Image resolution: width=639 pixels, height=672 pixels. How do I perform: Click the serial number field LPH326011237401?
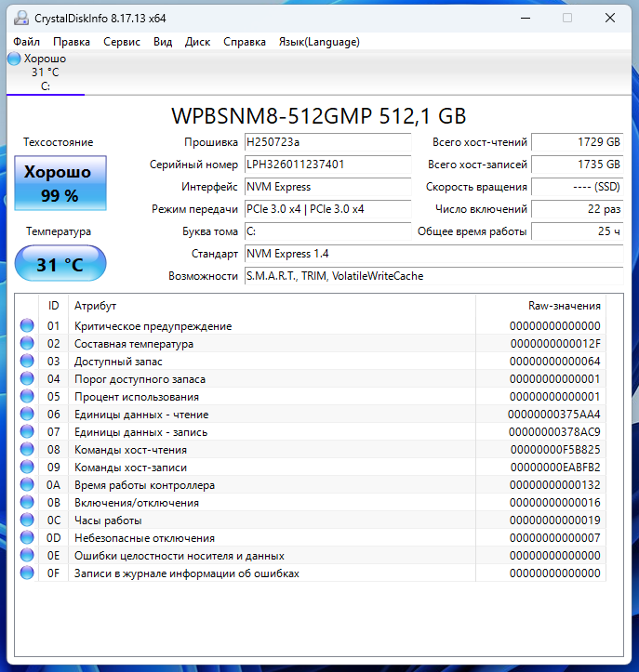tap(327, 165)
